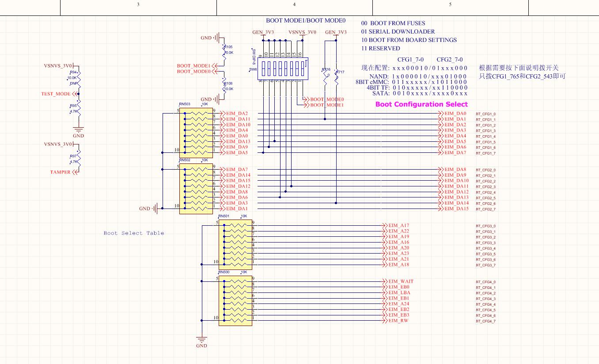Toggle SW6 switch between pins 15 and 2
599x364 pixels.
click(x=296, y=68)
